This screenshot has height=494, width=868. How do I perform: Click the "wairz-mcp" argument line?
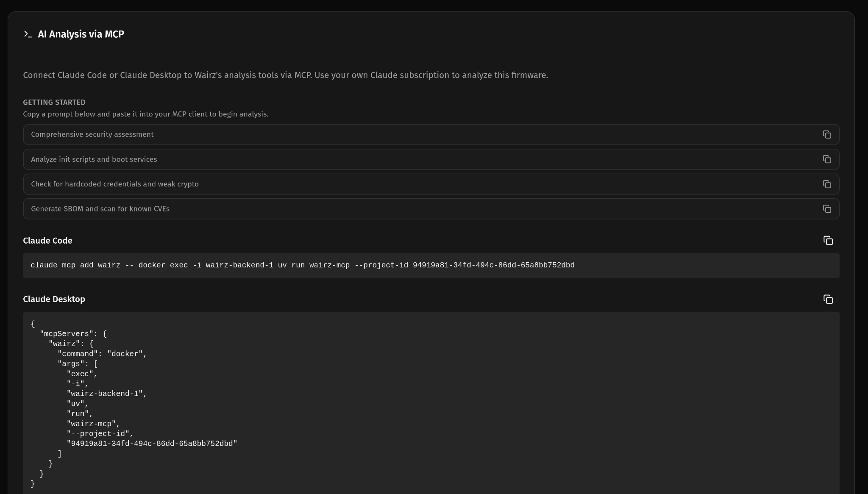93,424
